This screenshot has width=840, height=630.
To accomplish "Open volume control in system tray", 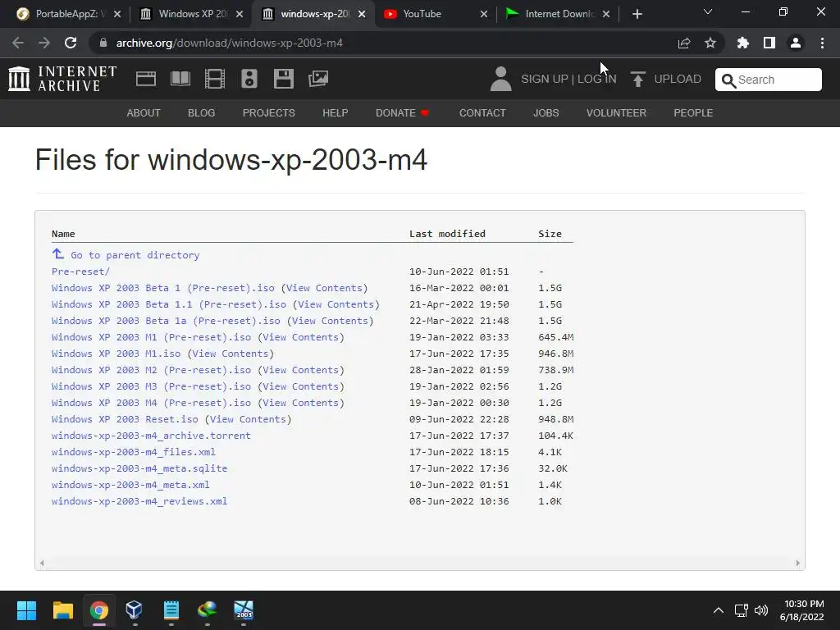I will click(x=760, y=610).
